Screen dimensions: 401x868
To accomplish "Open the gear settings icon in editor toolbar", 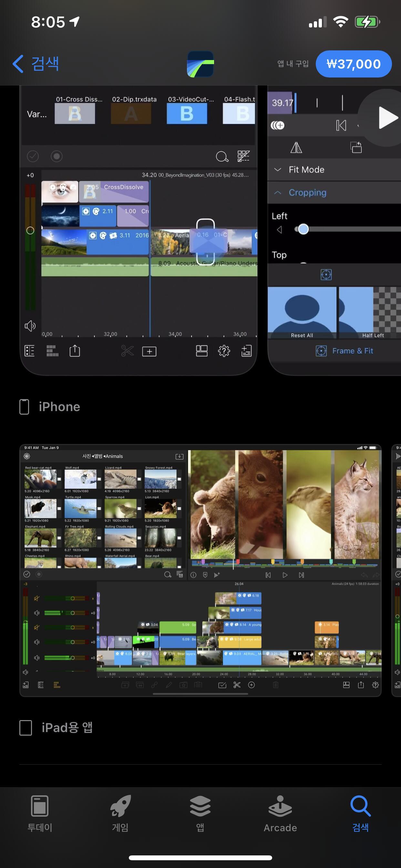I will point(224,351).
